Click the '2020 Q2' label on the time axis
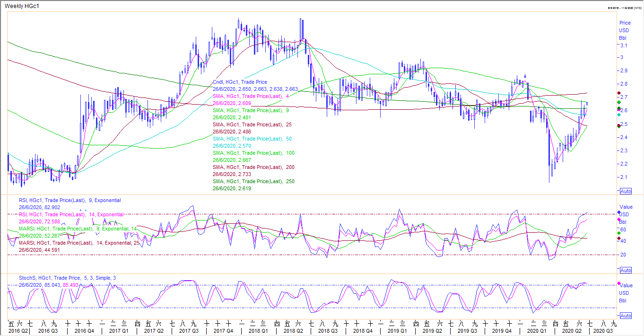 tap(571, 332)
